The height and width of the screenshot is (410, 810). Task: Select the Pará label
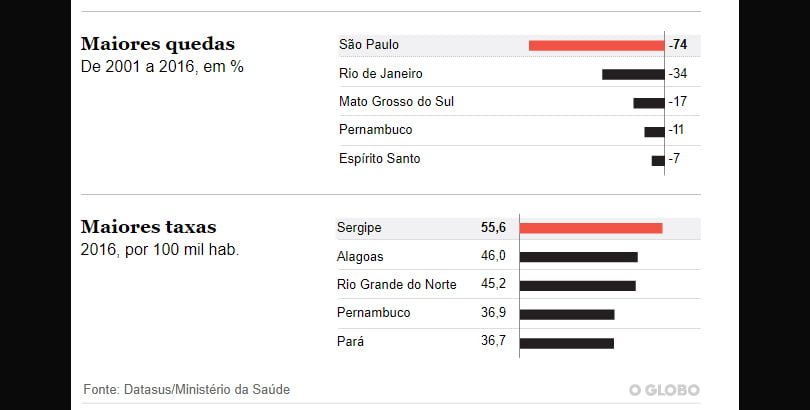[351, 342]
